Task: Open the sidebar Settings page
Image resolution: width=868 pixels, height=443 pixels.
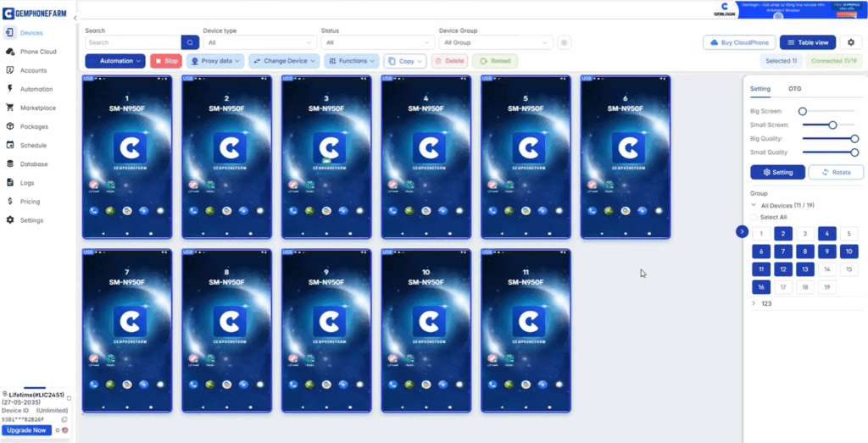Action: [31, 220]
